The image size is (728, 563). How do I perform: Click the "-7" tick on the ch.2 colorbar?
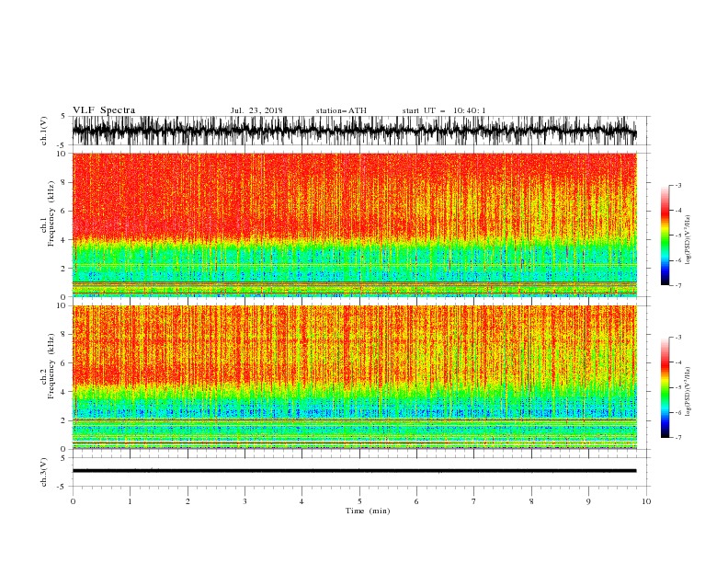pos(677,437)
